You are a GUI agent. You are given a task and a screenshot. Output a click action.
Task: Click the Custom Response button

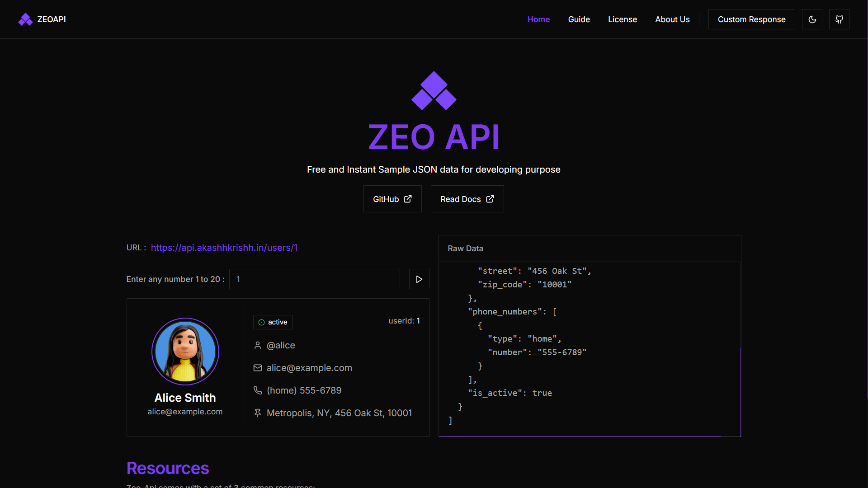point(751,19)
